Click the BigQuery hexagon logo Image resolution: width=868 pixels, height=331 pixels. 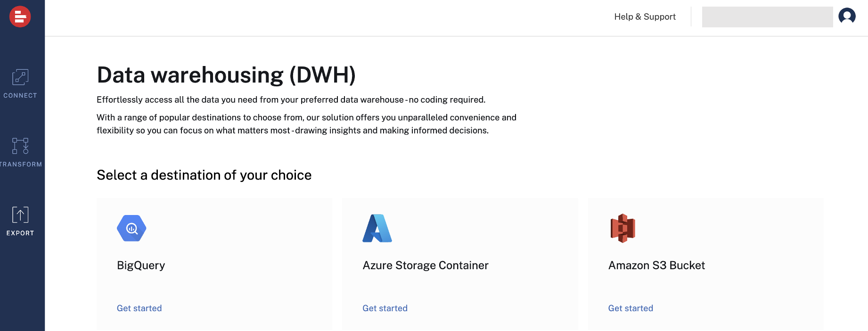(x=131, y=228)
